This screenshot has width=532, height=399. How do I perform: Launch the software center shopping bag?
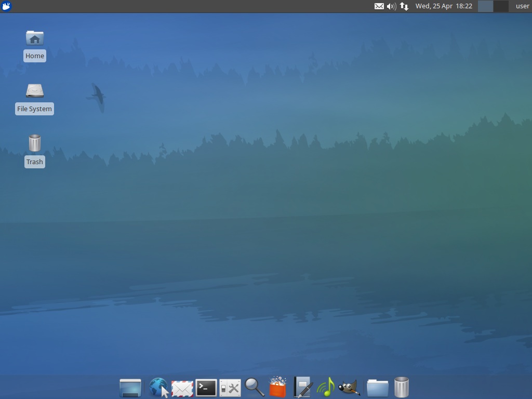278,387
